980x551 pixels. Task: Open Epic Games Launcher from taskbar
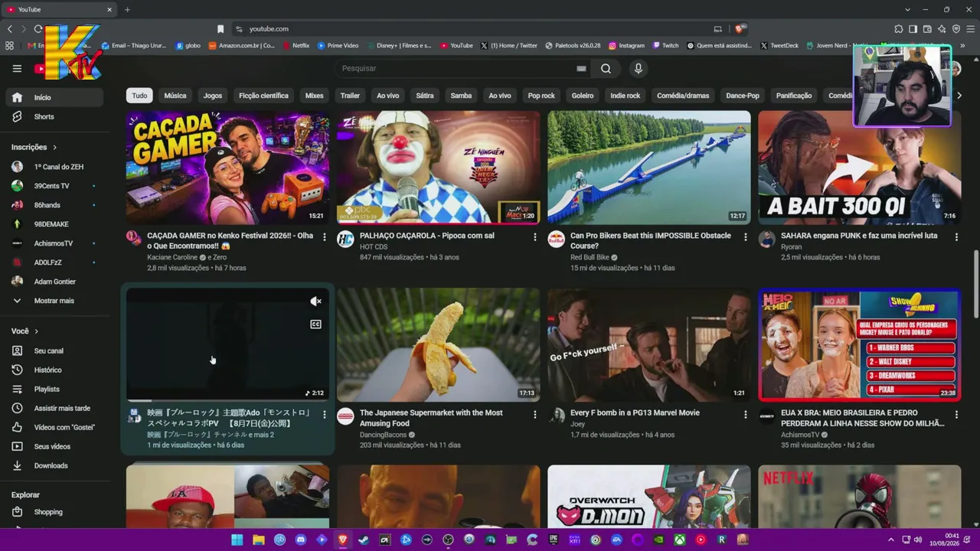tap(554, 540)
